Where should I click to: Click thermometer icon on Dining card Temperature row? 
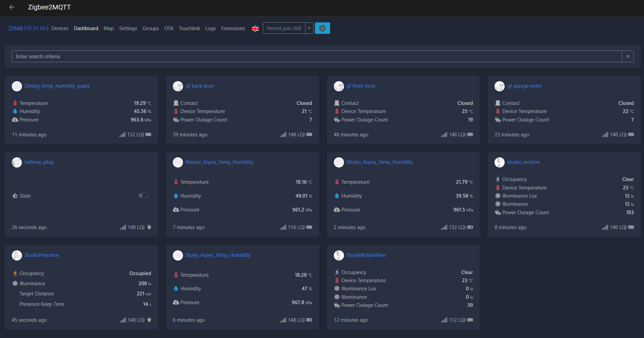point(15,103)
